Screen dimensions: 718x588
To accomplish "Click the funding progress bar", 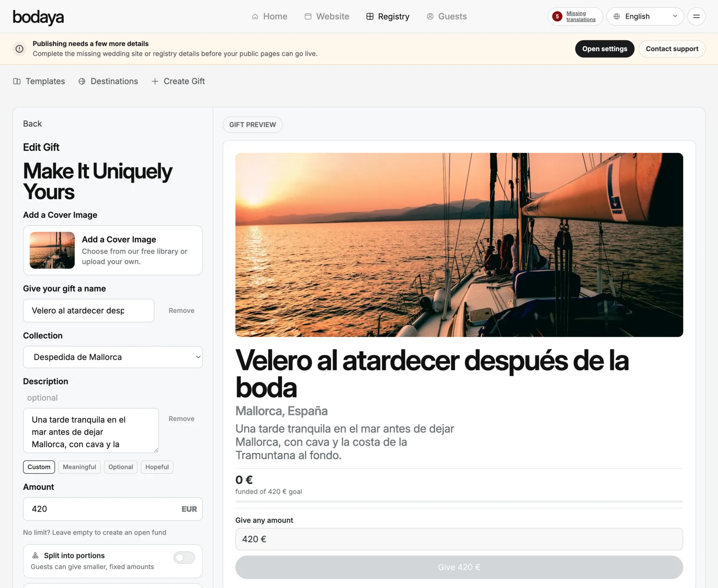I will [459, 501].
